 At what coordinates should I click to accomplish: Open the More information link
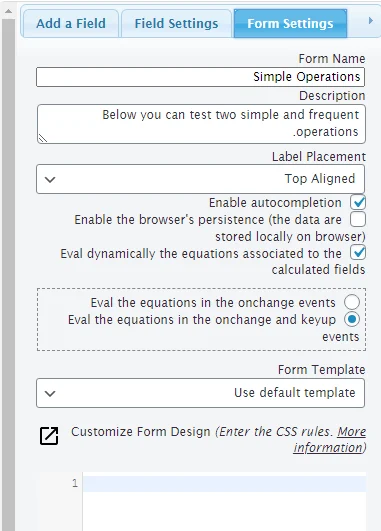click(330, 440)
